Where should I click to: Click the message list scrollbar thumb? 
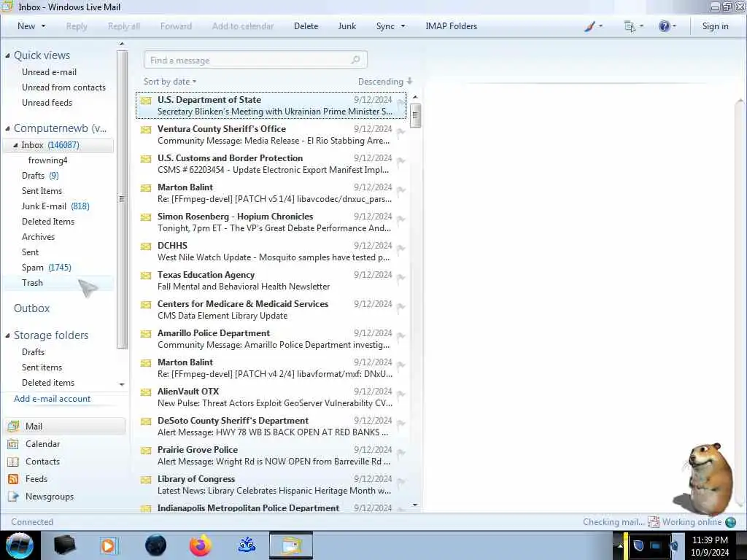point(415,114)
